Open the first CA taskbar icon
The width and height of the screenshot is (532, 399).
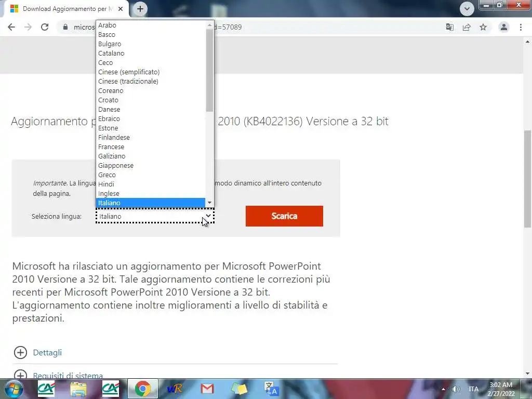(46, 389)
